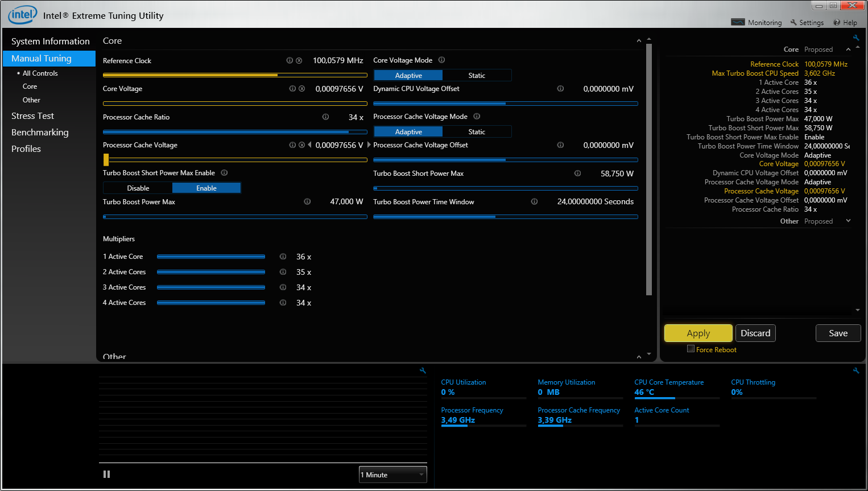Open System Information page

(51, 42)
